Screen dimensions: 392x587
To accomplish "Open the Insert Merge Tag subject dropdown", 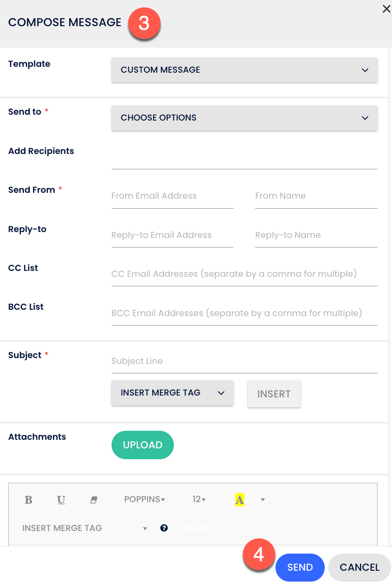I will pos(173,393).
